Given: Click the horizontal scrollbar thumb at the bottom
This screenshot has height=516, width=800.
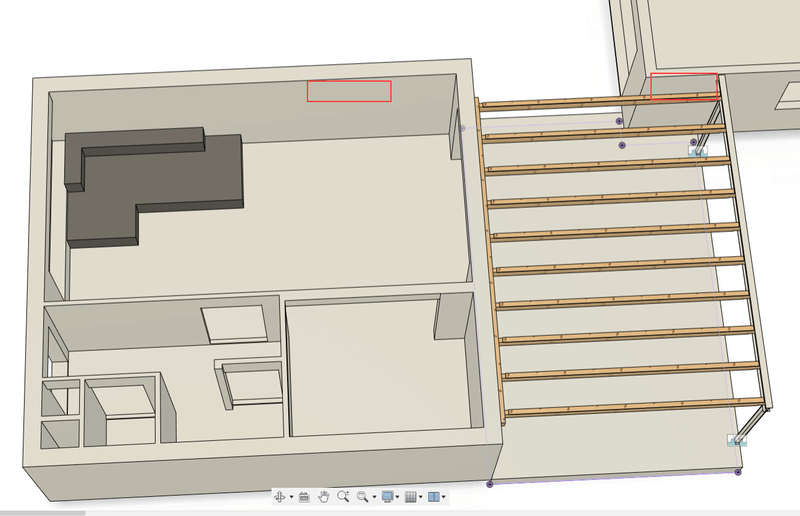Looking at the screenshot, I should 43,513.
